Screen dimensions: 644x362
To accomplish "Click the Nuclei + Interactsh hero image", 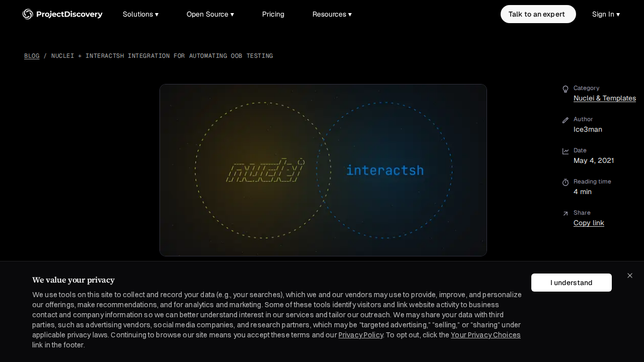I will (323, 170).
